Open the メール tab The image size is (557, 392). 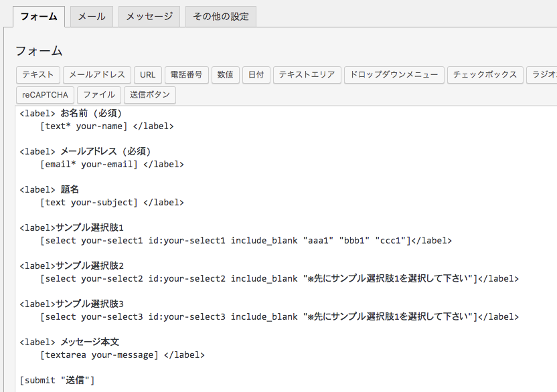tap(92, 17)
